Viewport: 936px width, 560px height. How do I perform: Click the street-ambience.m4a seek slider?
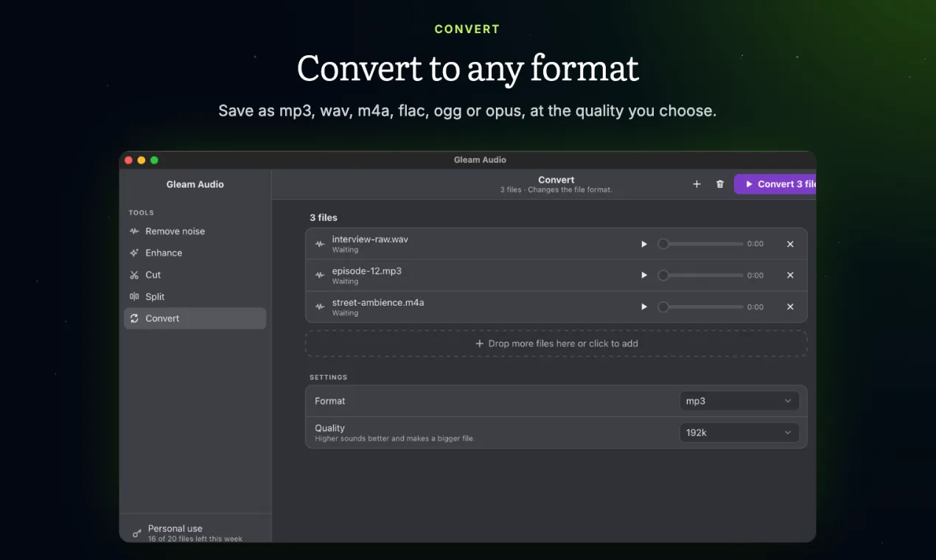pos(700,307)
